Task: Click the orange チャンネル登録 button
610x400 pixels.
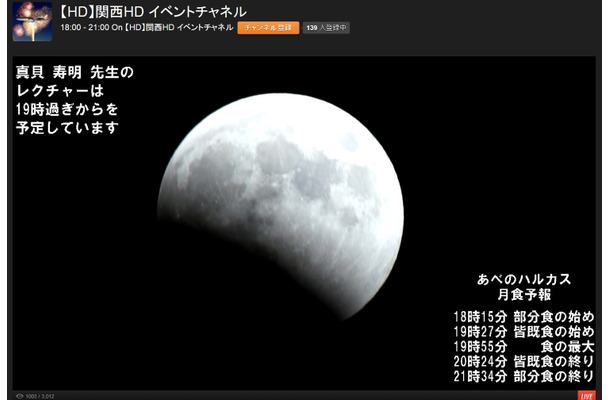Action: click(x=268, y=28)
